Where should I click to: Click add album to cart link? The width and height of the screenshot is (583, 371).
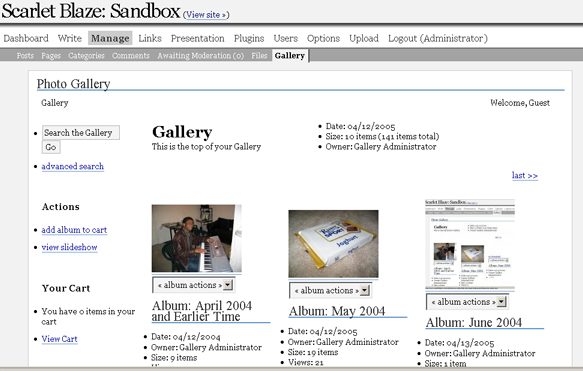pyautogui.click(x=74, y=230)
